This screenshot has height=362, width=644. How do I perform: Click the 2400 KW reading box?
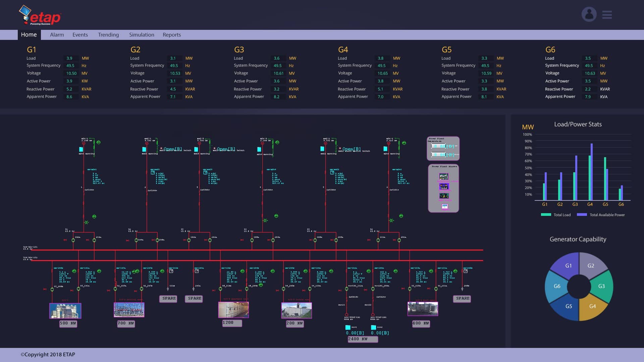click(363, 339)
